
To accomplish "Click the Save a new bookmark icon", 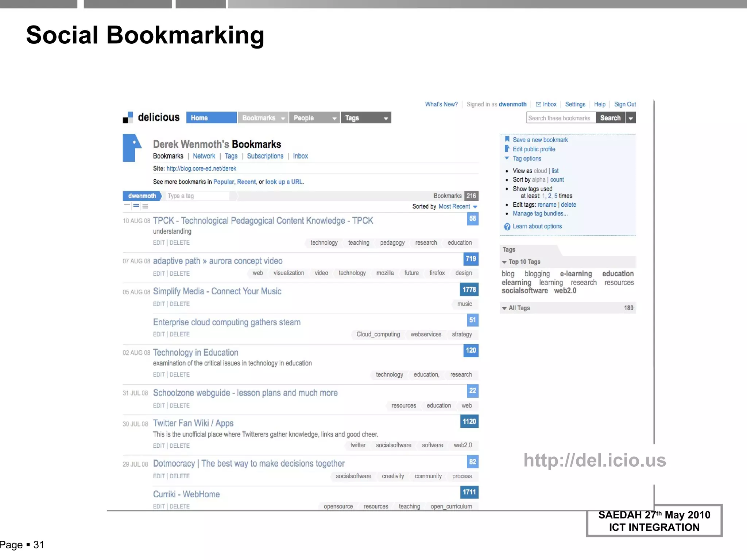I will tap(507, 139).
